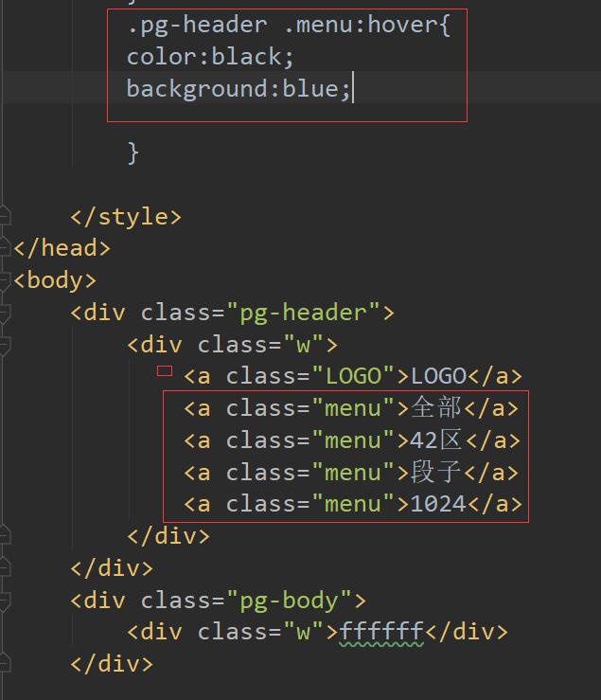Click the closing div above pg-body
Image resolution: width=601 pixels, height=700 pixels.
pos(112,568)
